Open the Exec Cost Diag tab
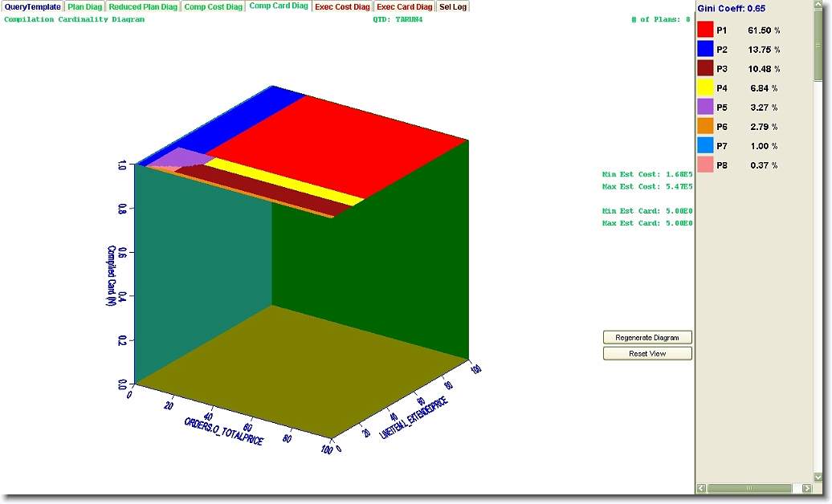Viewport: 832px width, 504px height. (343, 6)
